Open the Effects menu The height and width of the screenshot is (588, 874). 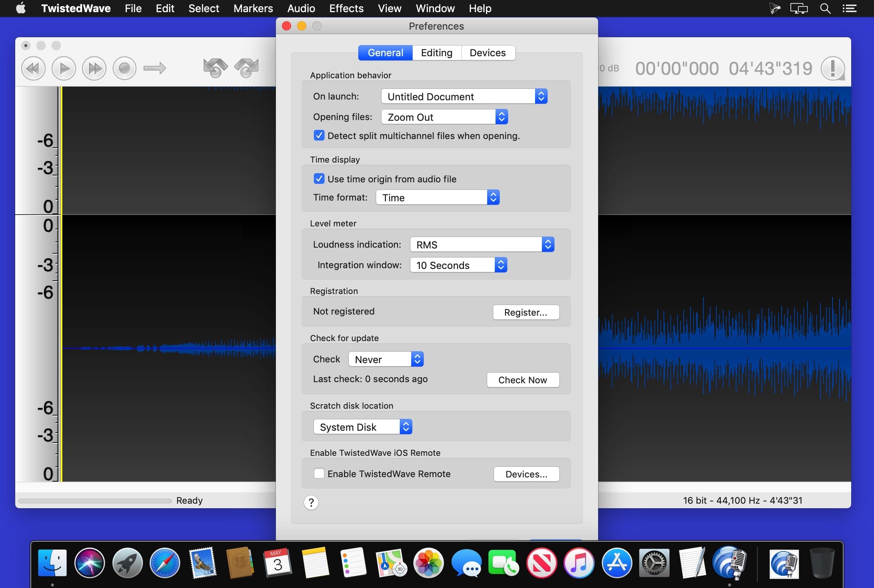coord(346,8)
